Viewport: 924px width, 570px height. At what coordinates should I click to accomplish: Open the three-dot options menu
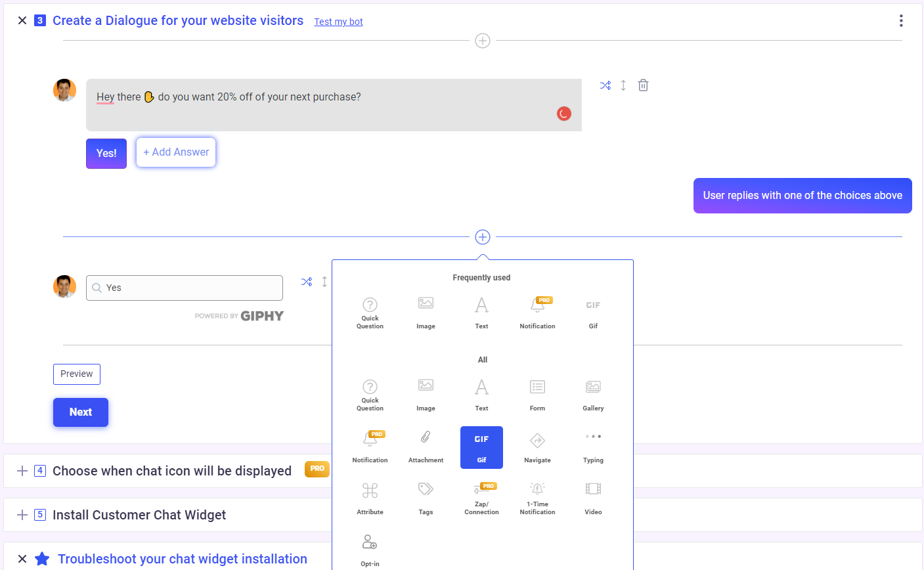(901, 21)
